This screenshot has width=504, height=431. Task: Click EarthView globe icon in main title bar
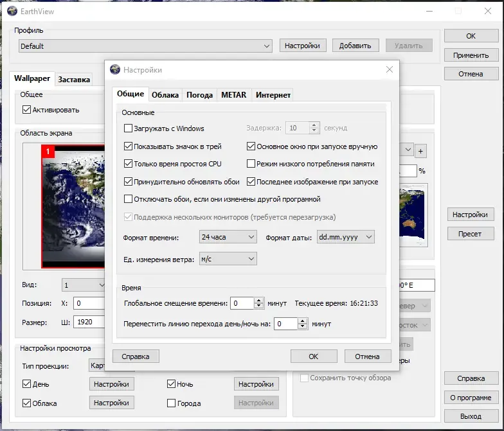[12, 12]
